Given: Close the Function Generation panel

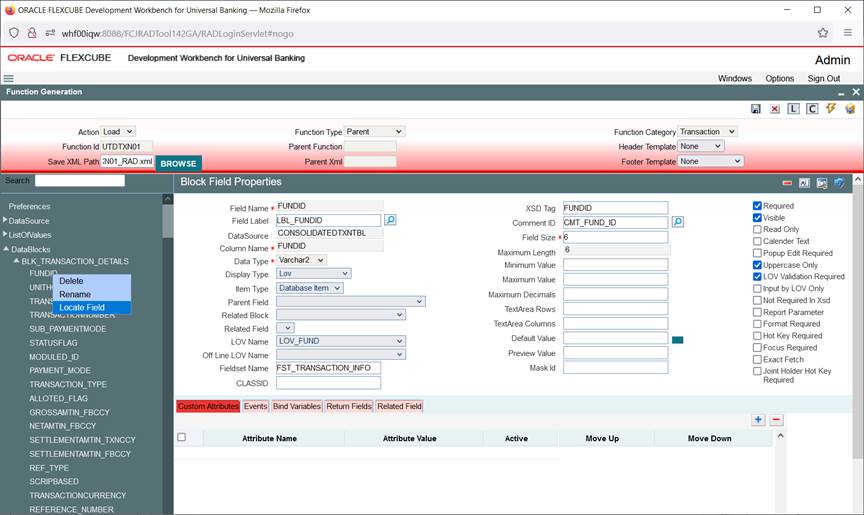Looking at the screenshot, I should pos(856,92).
